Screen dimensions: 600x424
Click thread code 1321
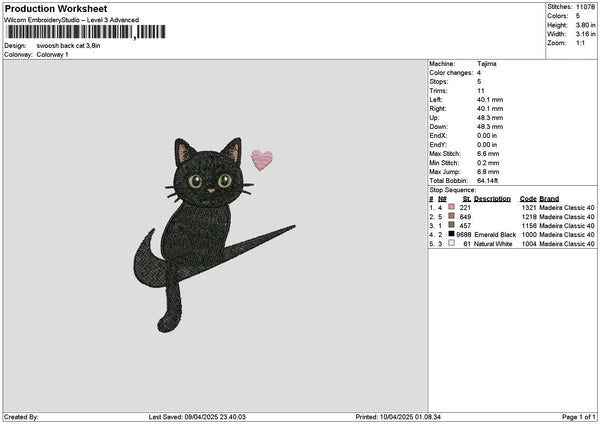pyautogui.click(x=529, y=208)
